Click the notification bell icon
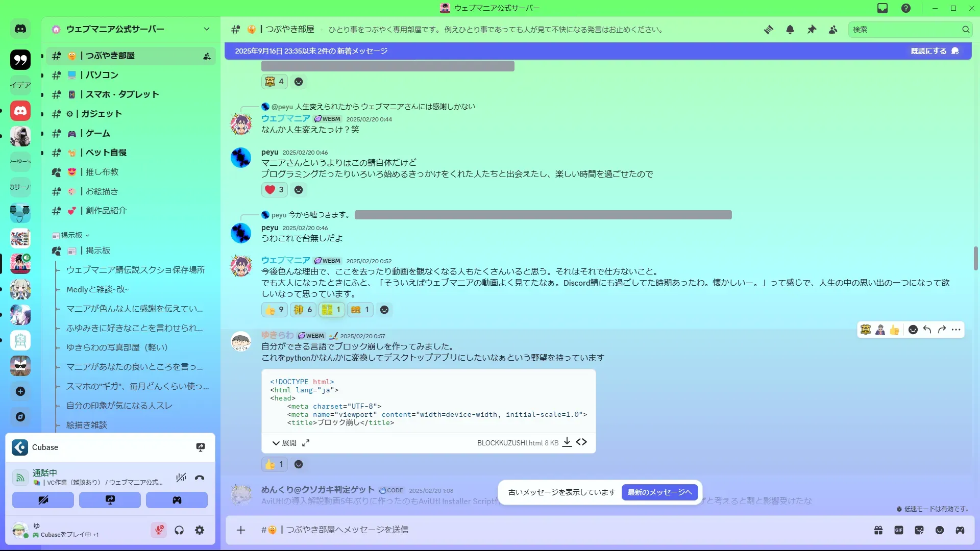This screenshot has height=551, width=980. point(790,30)
